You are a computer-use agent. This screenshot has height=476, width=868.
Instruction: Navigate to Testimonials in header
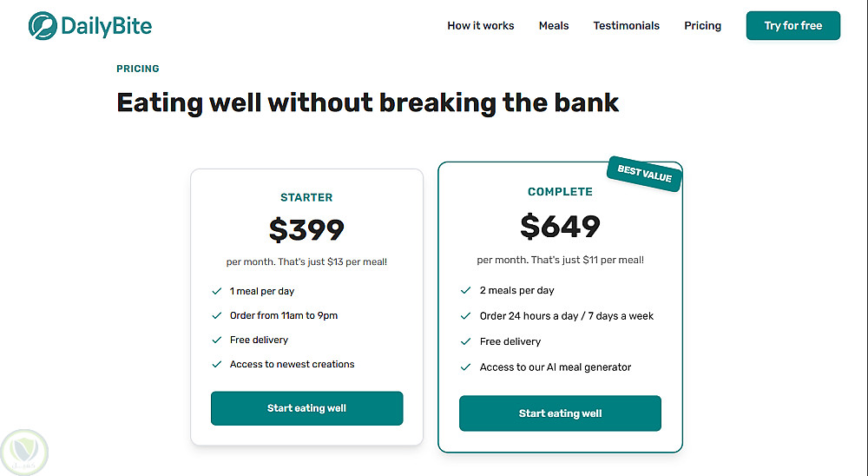coord(626,26)
